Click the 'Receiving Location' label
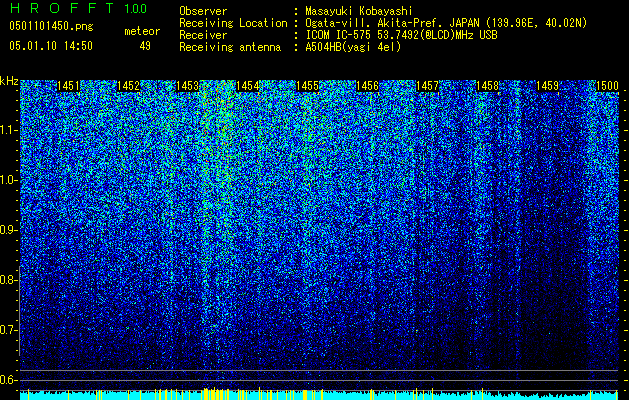The width and height of the screenshot is (629, 400). (233, 23)
